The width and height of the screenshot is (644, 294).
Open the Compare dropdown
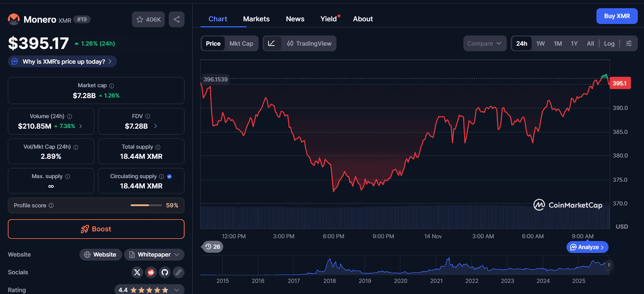click(x=484, y=43)
